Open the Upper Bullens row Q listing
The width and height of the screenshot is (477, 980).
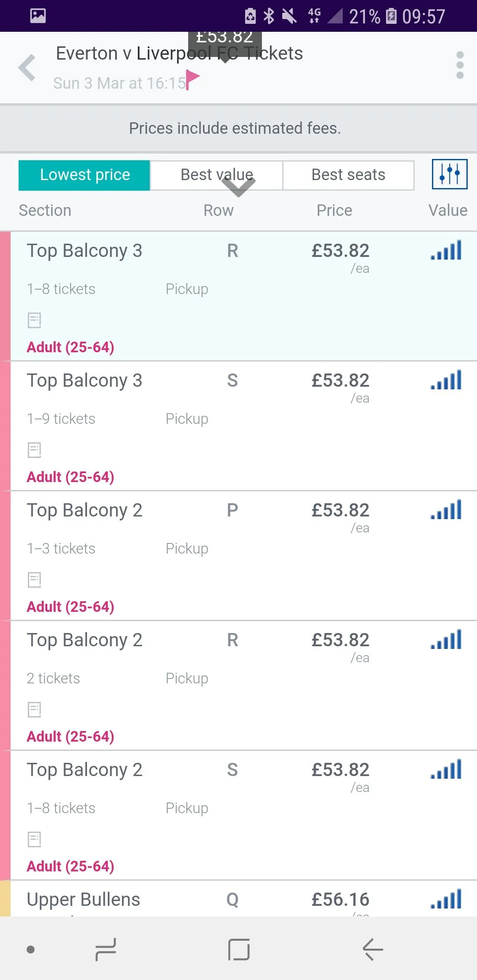point(238,899)
